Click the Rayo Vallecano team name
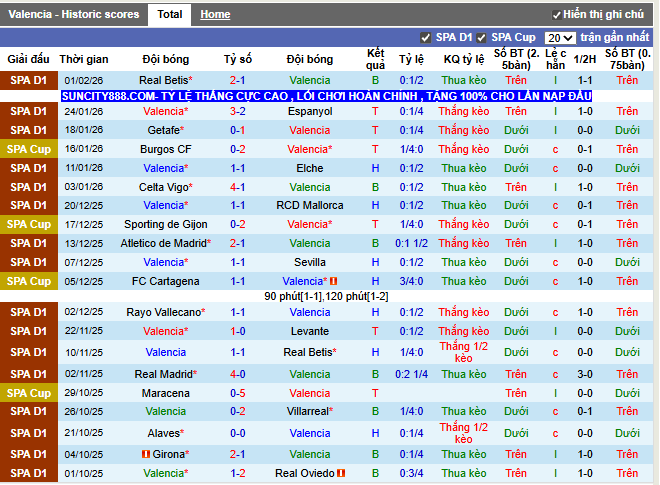The height and width of the screenshot is (485, 660). click(163, 312)
